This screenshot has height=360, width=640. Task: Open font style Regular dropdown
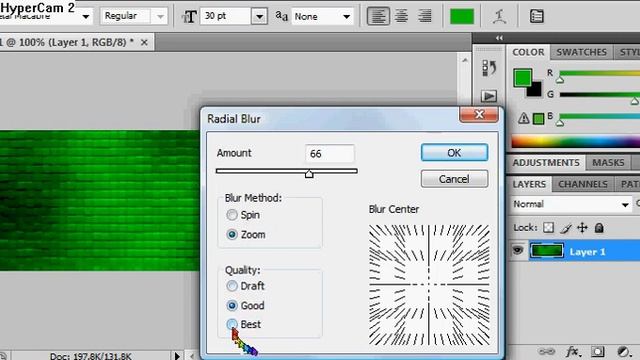pos(160,17)
